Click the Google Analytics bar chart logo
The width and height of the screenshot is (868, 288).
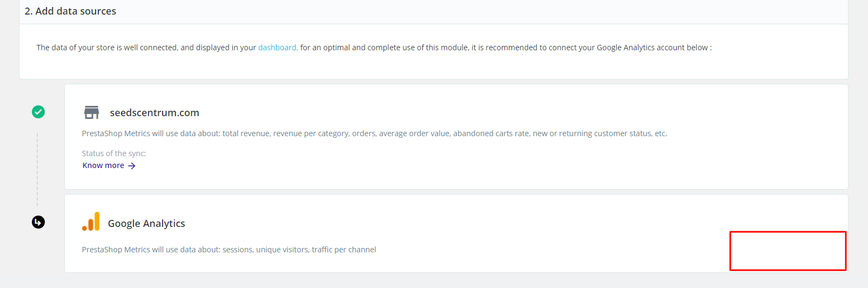(91, 222)
